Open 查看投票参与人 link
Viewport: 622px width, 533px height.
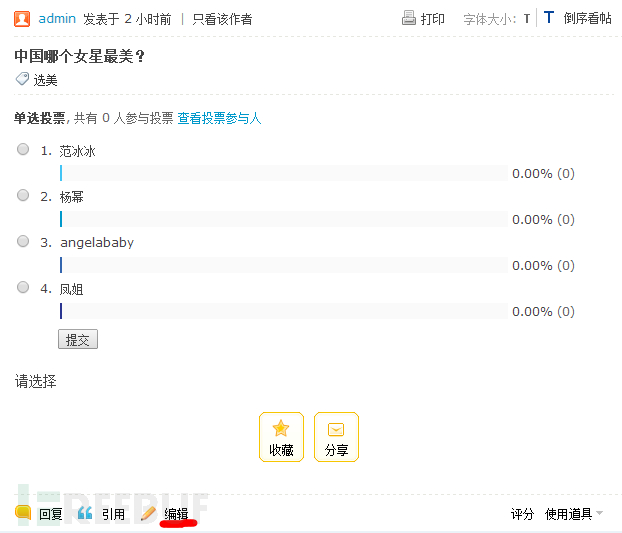coord(219,118)
